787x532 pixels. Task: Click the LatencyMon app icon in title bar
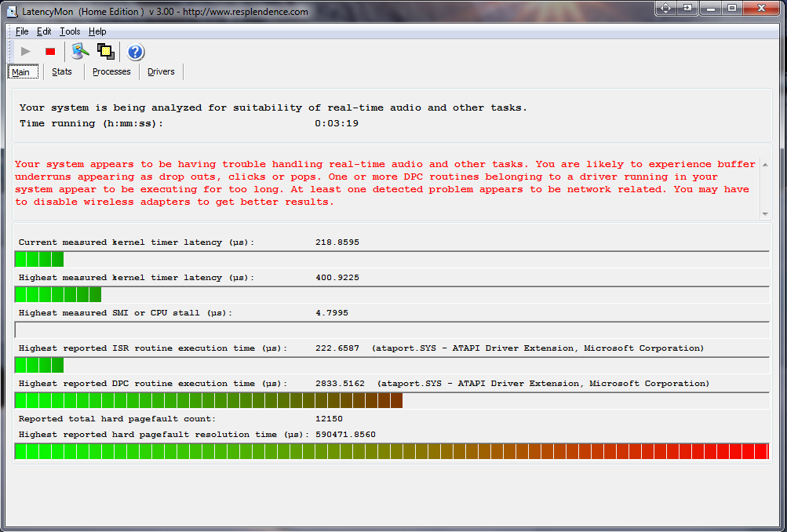click(13, 12)
